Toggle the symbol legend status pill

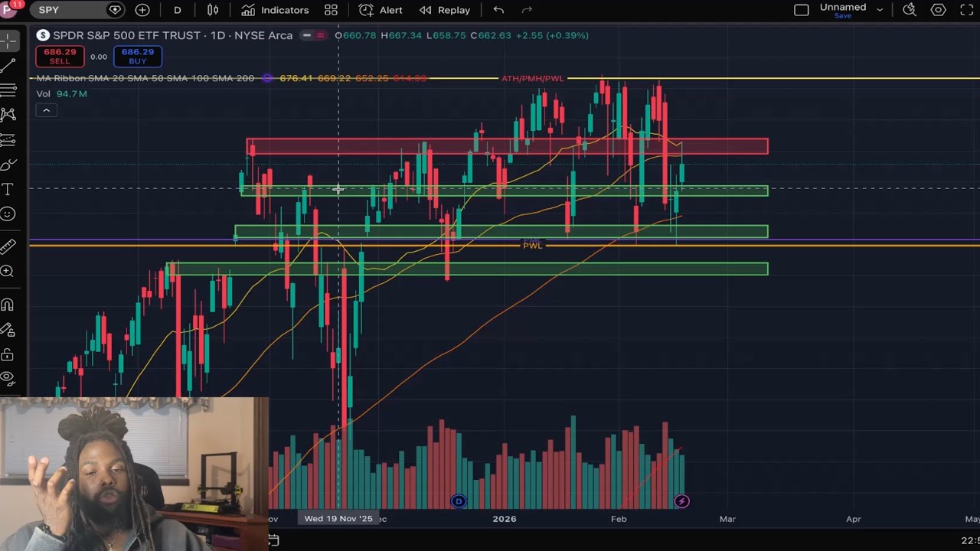click(x=312, y=35)
